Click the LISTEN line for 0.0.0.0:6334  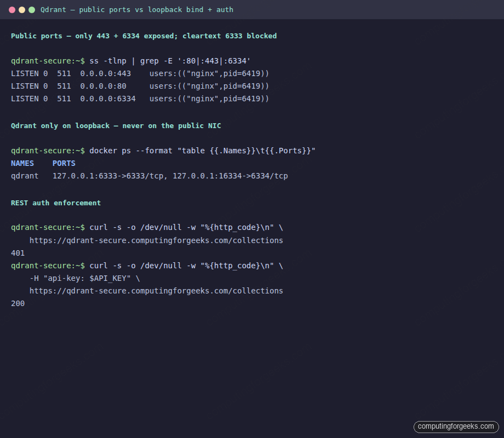pos(140,99)
